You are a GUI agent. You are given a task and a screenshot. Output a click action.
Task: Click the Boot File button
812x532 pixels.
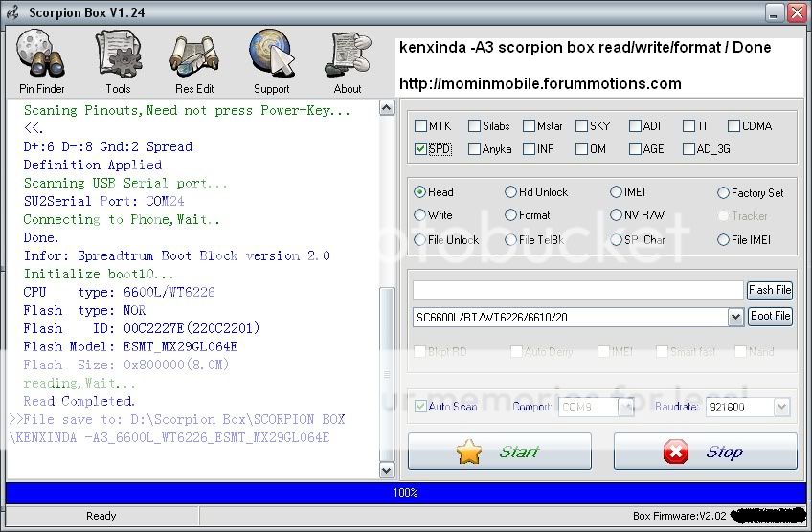[x=770, y=316]
